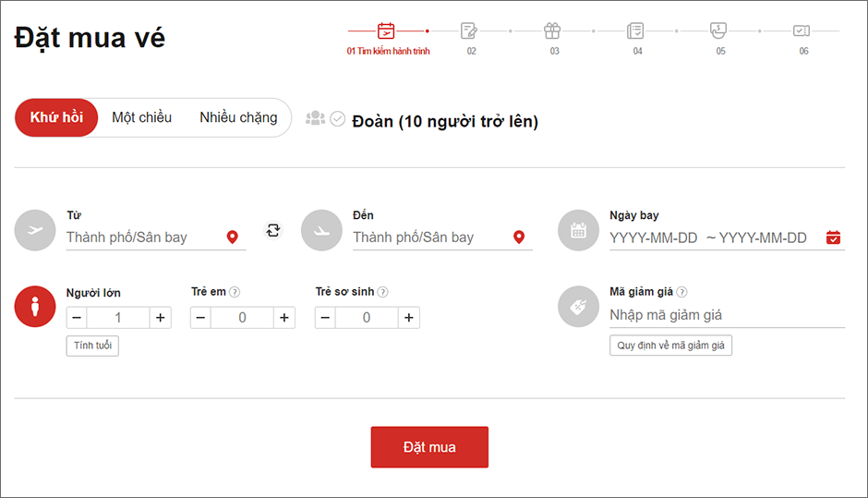
Task: Toggle the Đoàn (10 người trở lên) checkbox
Action: 338,119
